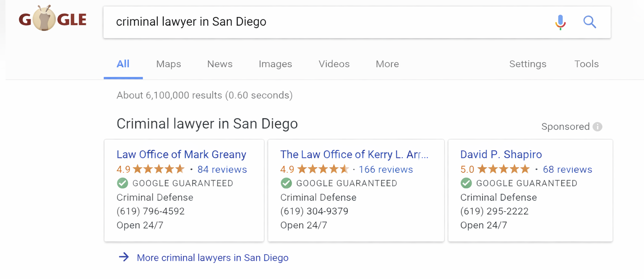Open the Settings menu

(x=527, y=64)
